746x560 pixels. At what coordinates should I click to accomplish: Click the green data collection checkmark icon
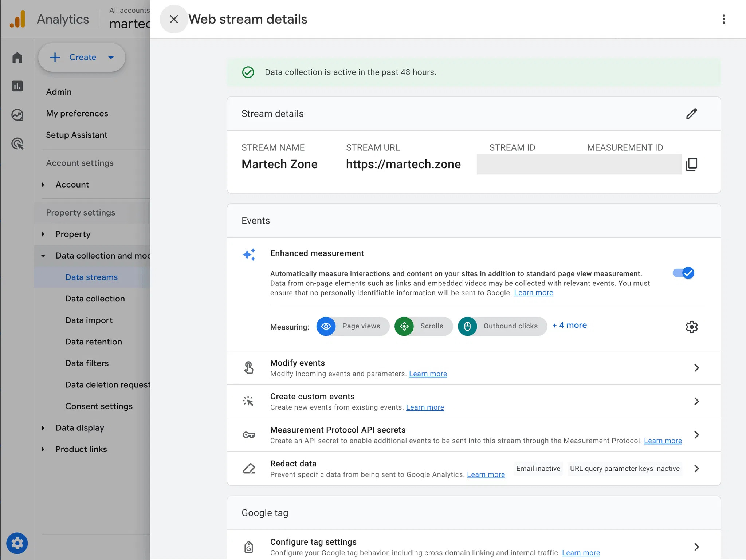pyautogui.click(x=248, y=72)
